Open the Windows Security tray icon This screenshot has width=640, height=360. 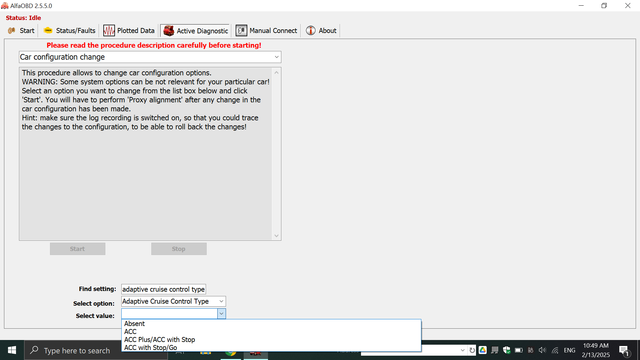(x=507, y=350)
